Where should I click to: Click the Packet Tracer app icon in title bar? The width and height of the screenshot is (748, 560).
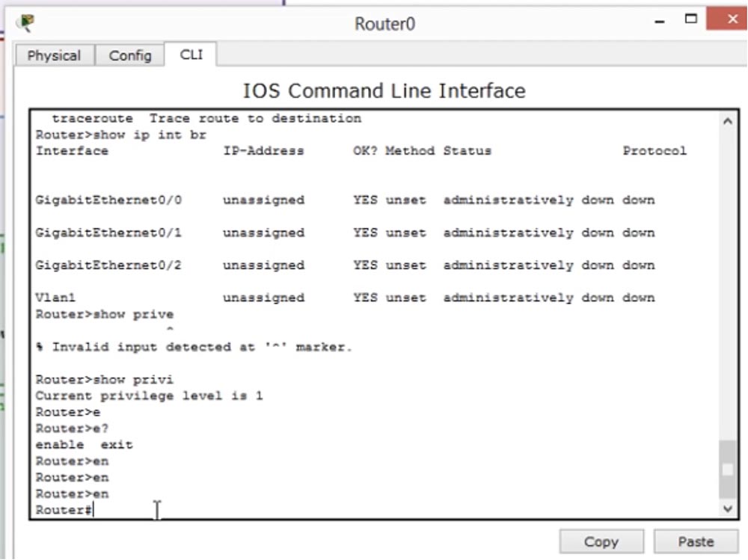25,23
